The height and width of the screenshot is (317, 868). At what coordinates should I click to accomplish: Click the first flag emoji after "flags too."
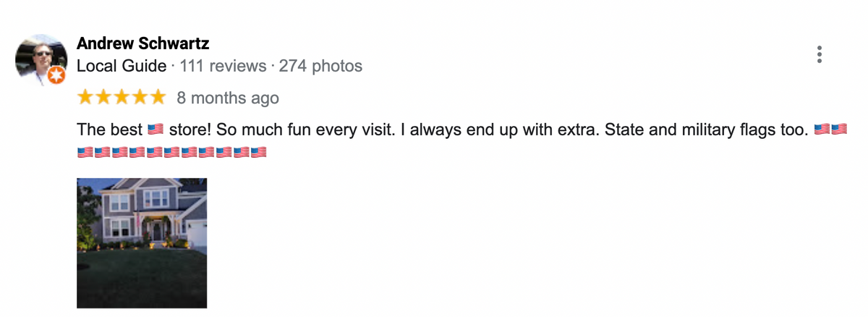click(822, 131)
